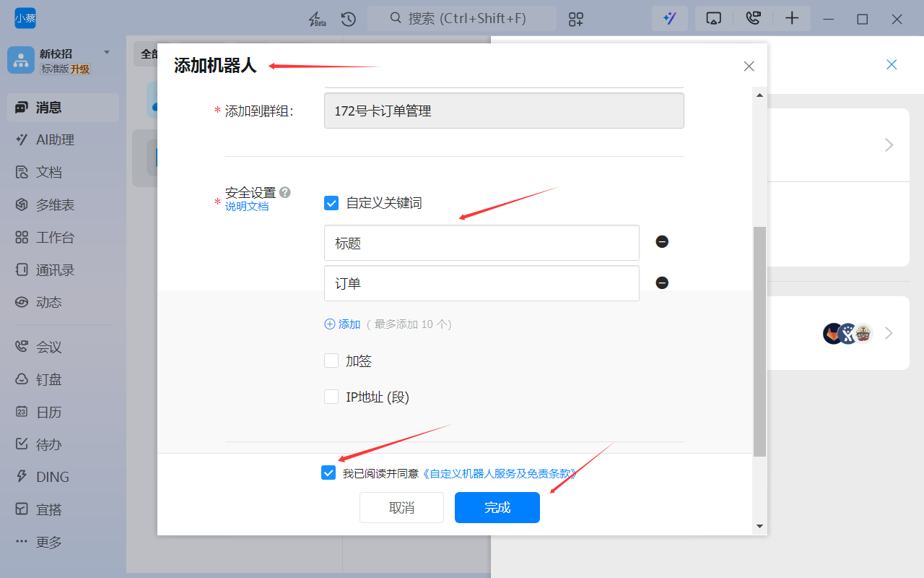Expand the first right-panel card chevron
The image size is (924, 578).
pyautogui.click(x=889, y=145)
